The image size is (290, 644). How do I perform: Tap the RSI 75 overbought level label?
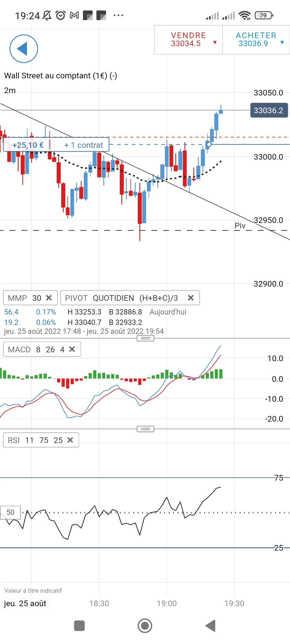pyautogui.click(x=279, y=478)
